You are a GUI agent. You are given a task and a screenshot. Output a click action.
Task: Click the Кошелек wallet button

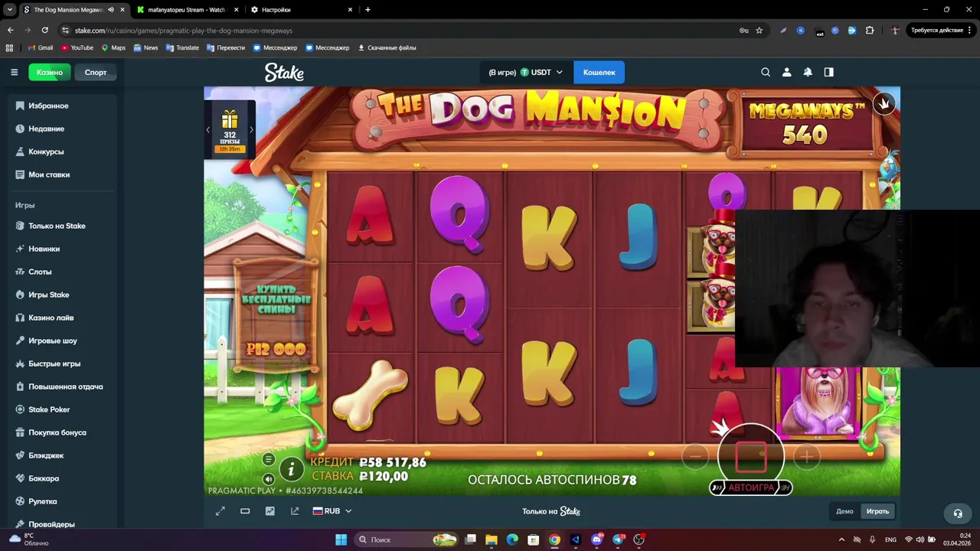click(x=599, y=72)
